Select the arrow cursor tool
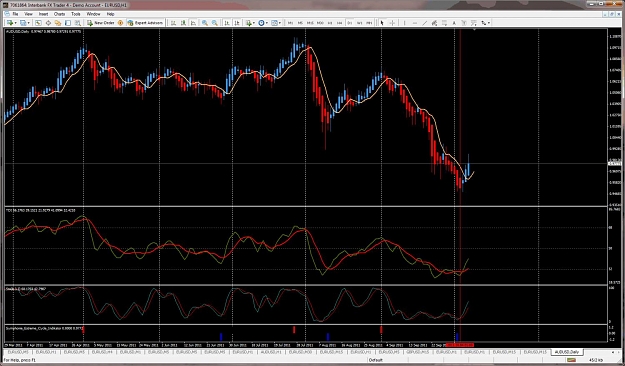 [382, 23]
